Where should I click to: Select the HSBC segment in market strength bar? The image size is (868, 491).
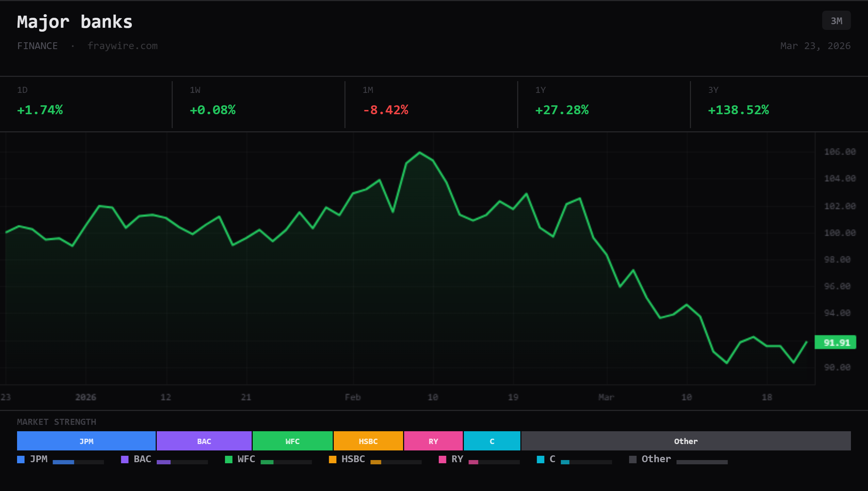coord(368,441)
